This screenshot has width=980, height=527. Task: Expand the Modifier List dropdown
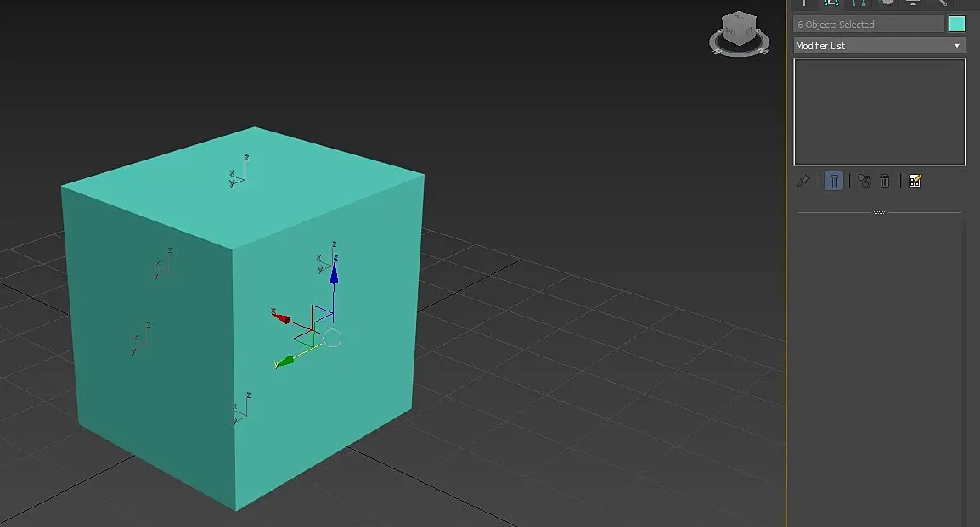[x=880, y=46]
